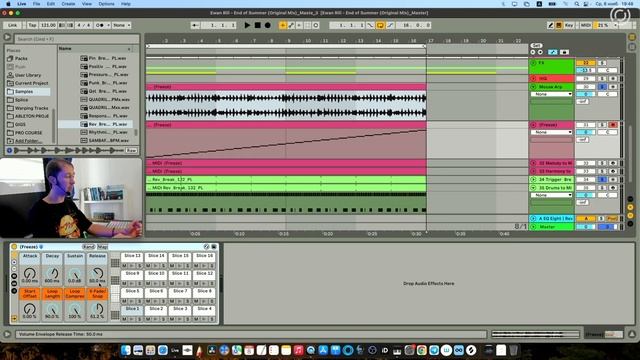Image resolution: width=640 pixels, height=360 pixels.
Task: Toggle the browser preview headphone icon
Action: (9, 151)
